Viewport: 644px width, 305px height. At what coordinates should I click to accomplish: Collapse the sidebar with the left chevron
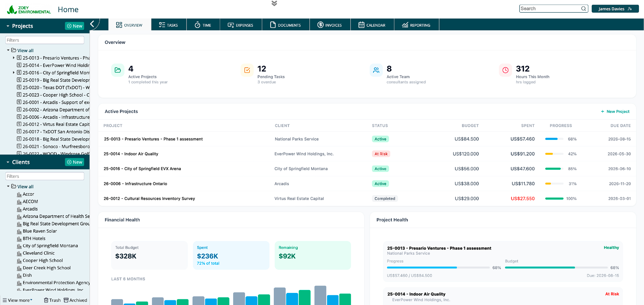[92, 24]
